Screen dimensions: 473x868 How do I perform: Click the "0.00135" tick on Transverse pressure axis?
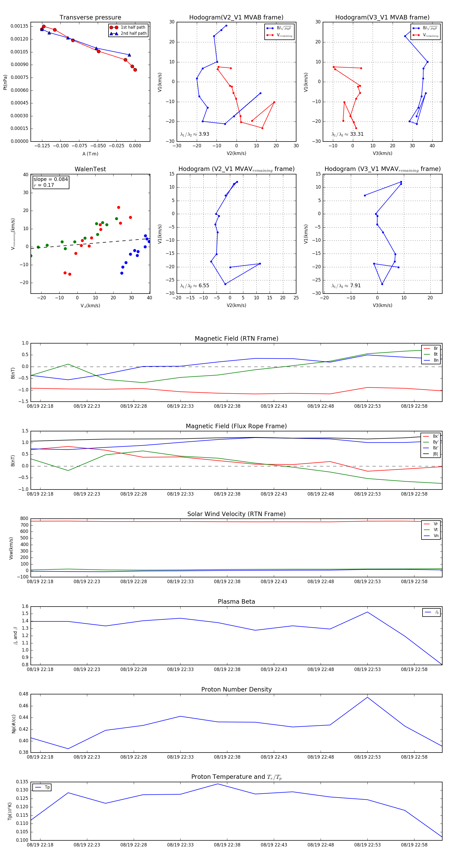[19, 26]
